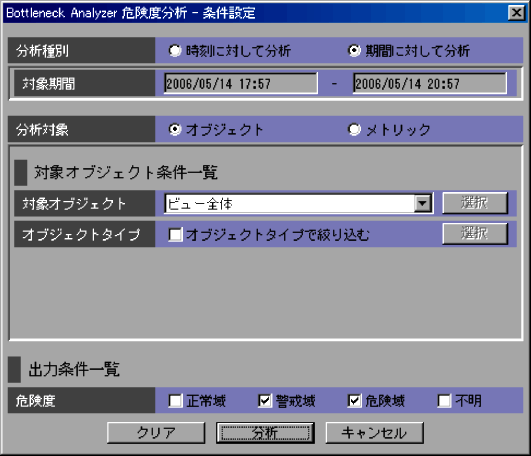Close the 危険度分析 dialog window
Image resolution: width=531 pixels, height=456 pixels.
coord(516,13)
